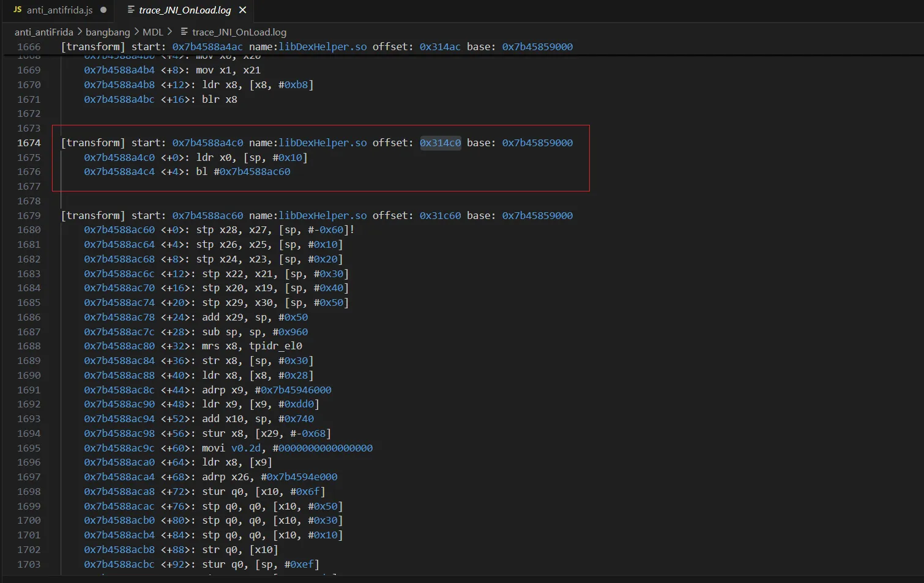Click address 0x7b4588acb0 on line 1700
This screenshot has width=924, height=583.
[x=119, y=521]
